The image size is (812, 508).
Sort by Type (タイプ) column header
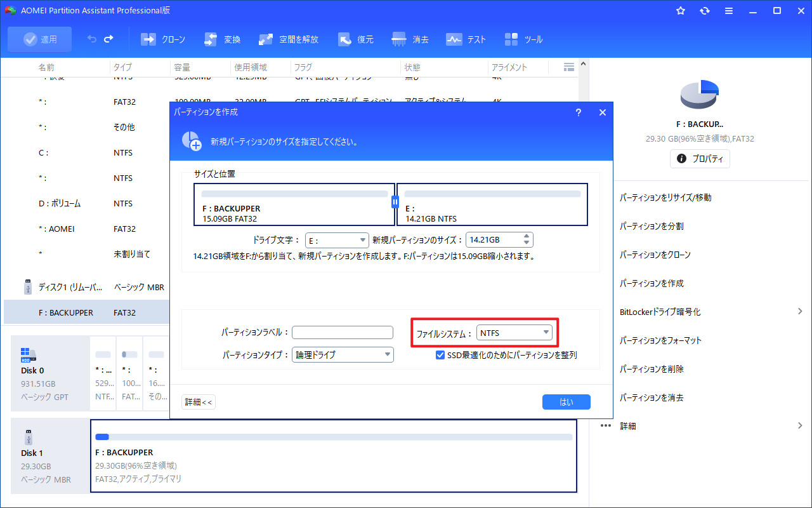tap(122, 67)
